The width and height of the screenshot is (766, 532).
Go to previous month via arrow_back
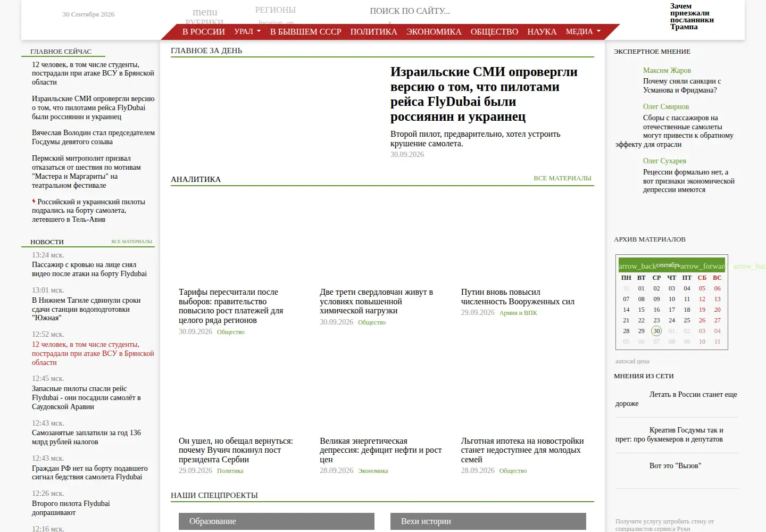(637, 266)
